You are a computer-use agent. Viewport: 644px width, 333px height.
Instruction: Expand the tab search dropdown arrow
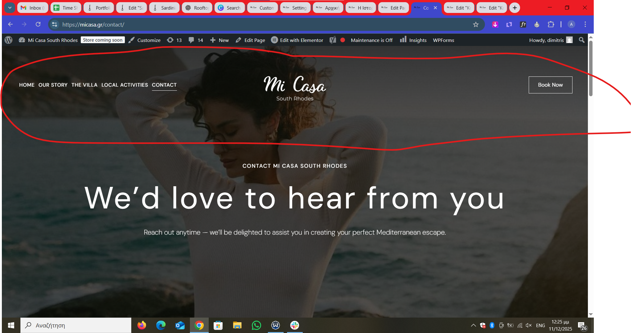click(10, 8)
